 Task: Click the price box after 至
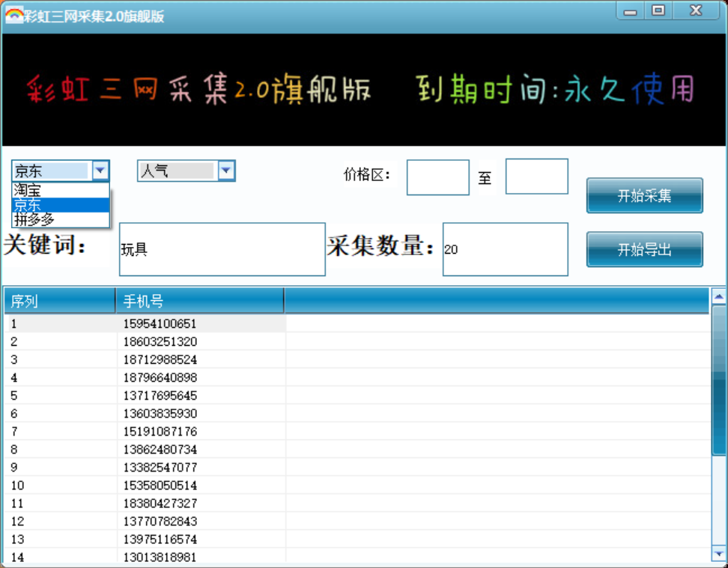pos(536,177)
